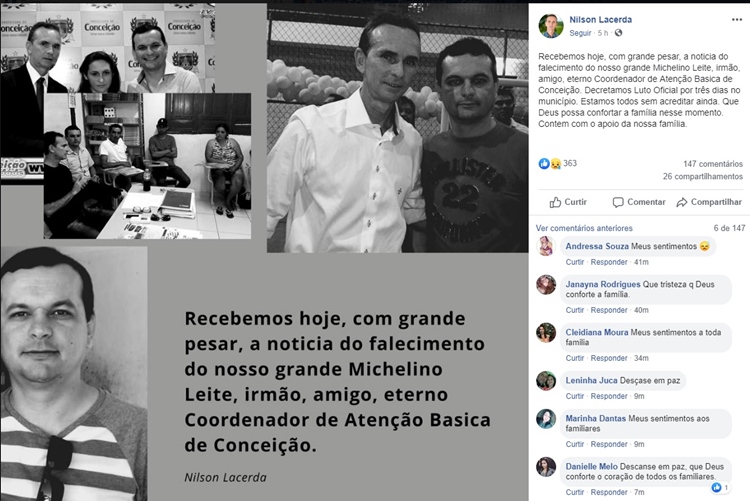Open Andressa Souza's avatar
Image resolution: width=750 pixels, height=501 pixels.
(546, 246)
